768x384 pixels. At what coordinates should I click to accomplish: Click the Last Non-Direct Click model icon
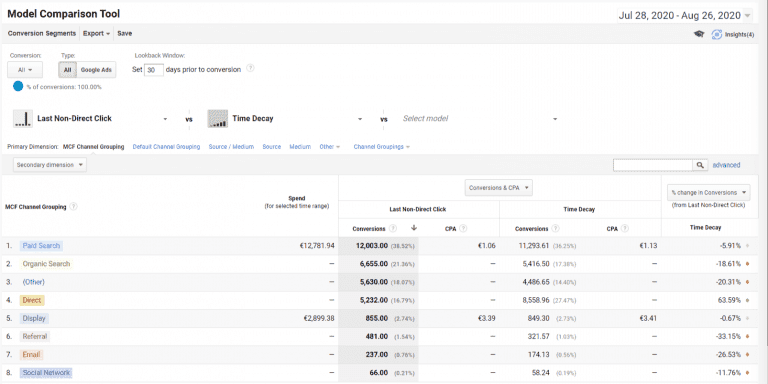23,119
